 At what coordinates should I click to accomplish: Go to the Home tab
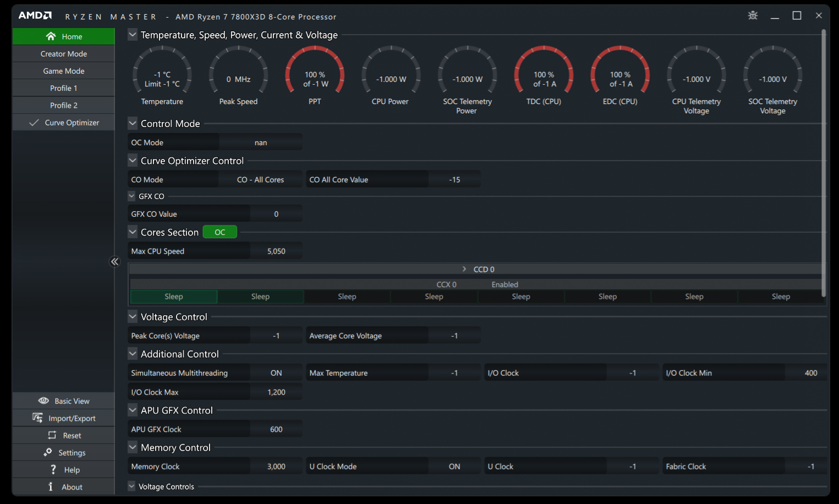pos(64,36)
